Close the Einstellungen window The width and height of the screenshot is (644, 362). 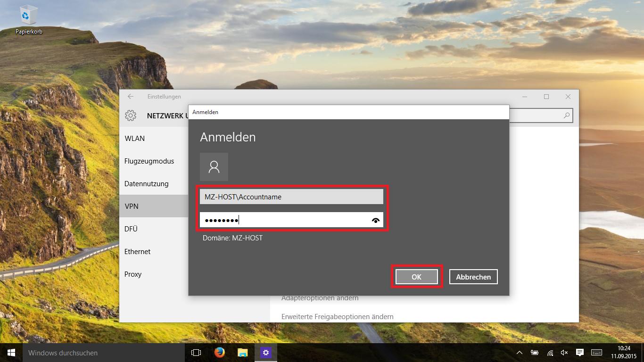tap(568, 97)
